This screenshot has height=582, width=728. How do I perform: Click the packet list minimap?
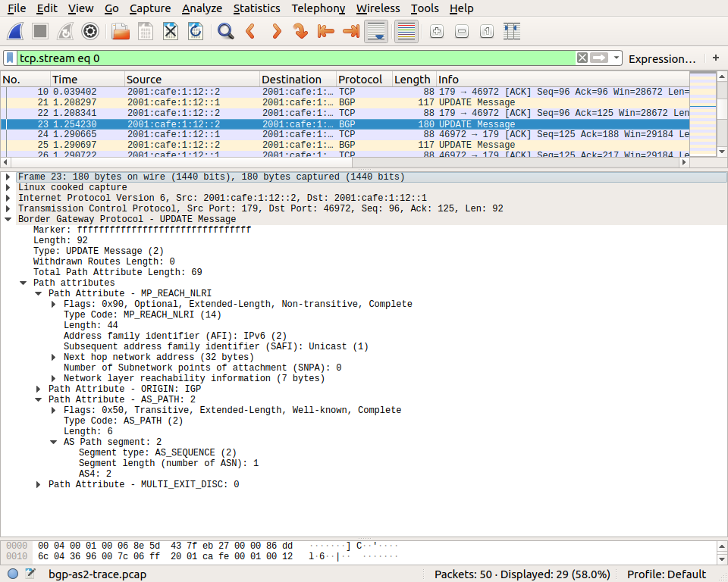pyautogui.click(x=703, y=114)
